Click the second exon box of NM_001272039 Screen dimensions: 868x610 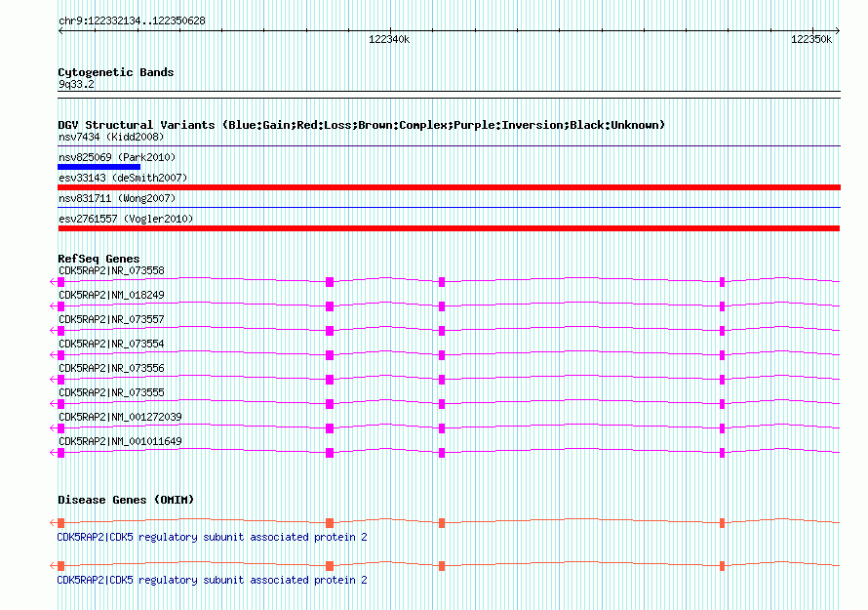330,428
